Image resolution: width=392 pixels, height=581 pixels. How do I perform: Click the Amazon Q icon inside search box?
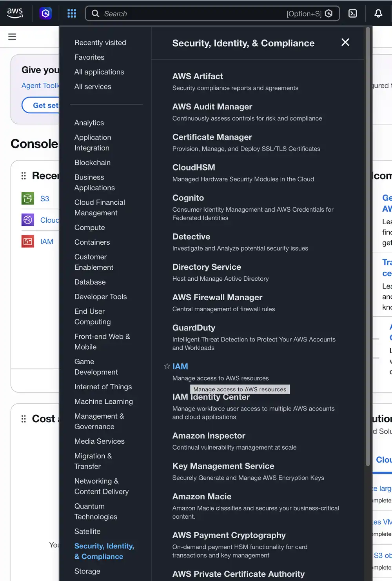pyautogui.click(x=329, y=14)
